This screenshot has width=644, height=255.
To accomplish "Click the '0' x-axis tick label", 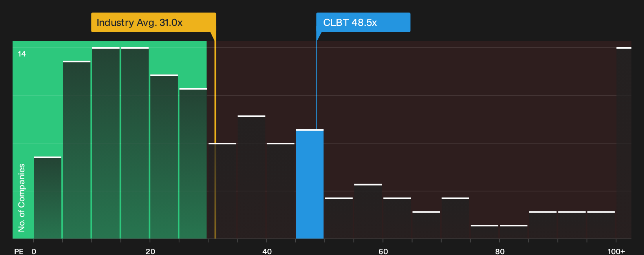I will click(x=34, y=251).
